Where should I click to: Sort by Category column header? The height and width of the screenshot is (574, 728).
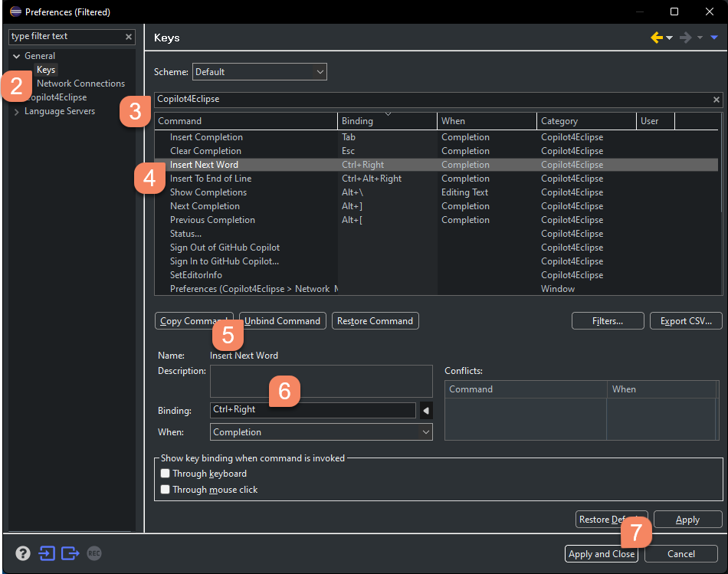point(586,121)
